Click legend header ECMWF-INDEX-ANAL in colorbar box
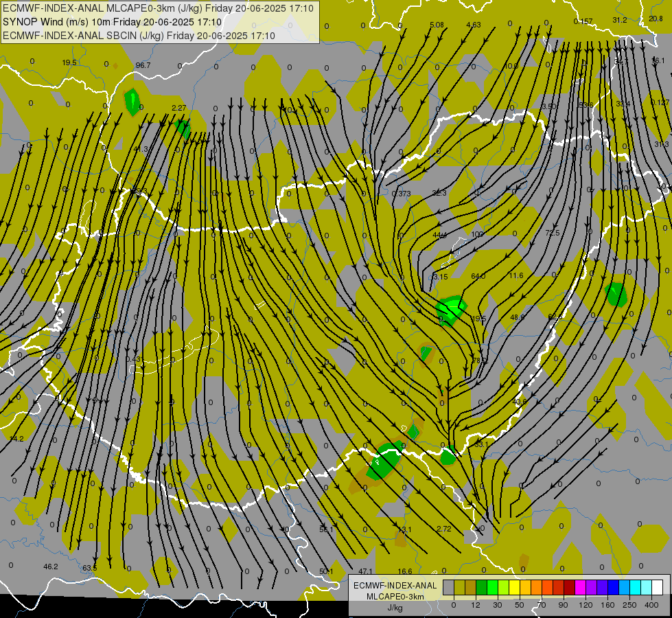Screen dimensions: 672x618 pos(395,586)
